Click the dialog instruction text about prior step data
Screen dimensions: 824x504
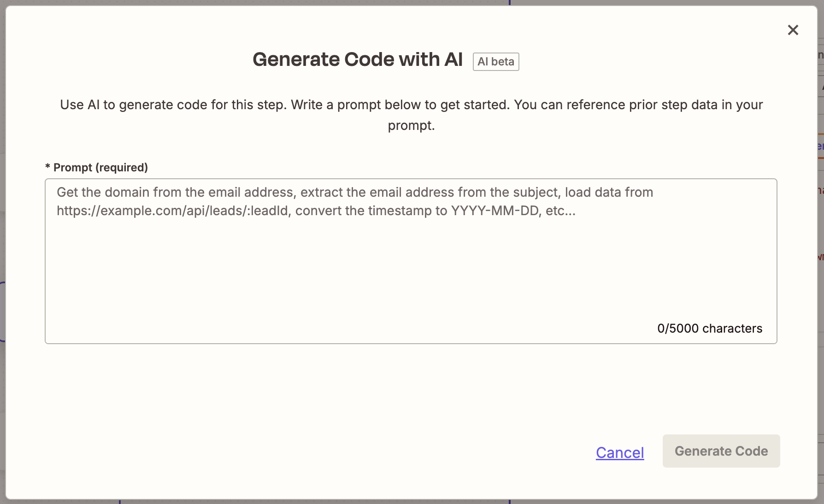[x=411, y=115]
